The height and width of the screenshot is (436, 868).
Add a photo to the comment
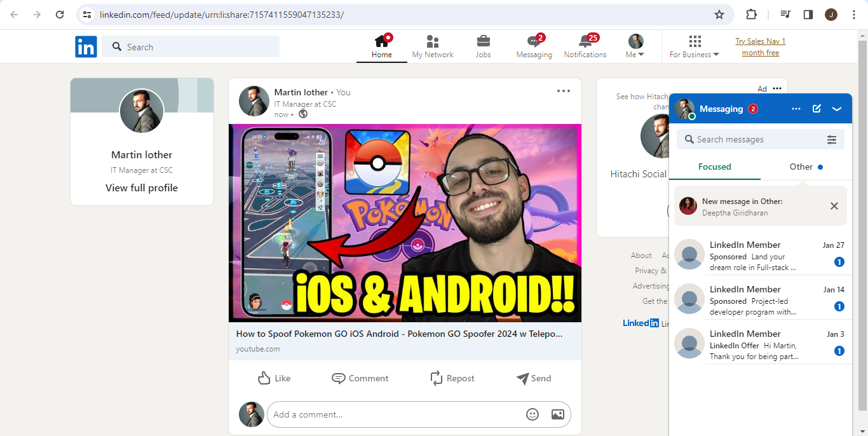click(558, 414)
